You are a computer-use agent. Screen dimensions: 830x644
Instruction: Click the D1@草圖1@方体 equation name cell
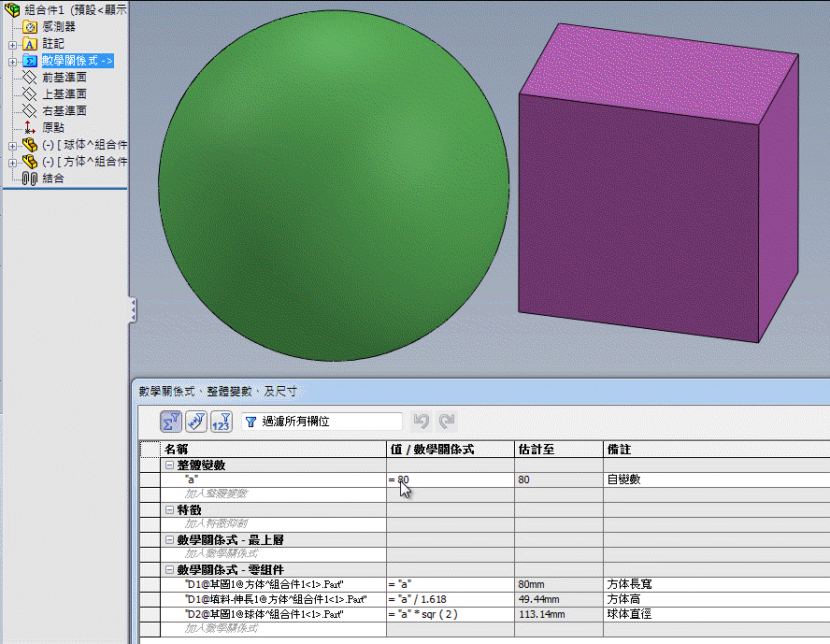[274, 584]
